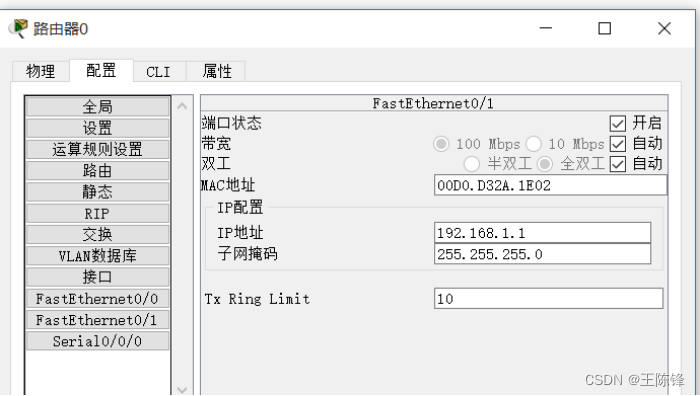Open 运算规则设置 page
The width and height of the screenshot is (700, 396).
97,149
